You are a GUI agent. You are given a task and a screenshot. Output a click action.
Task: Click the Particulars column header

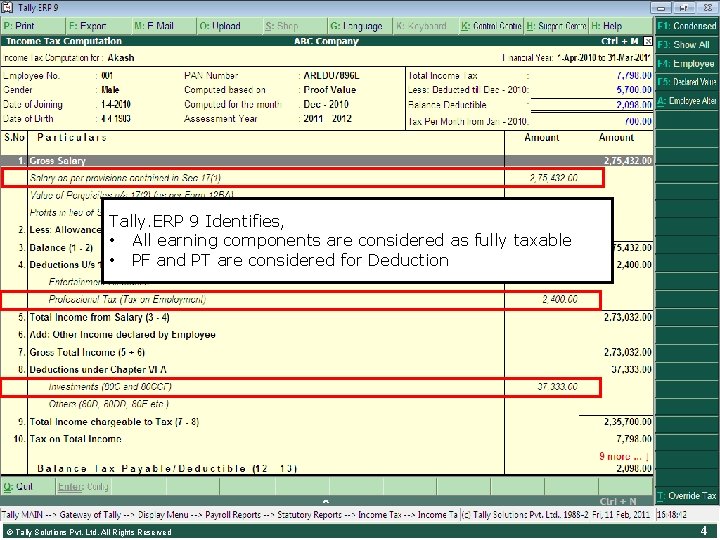coord(72,137)
